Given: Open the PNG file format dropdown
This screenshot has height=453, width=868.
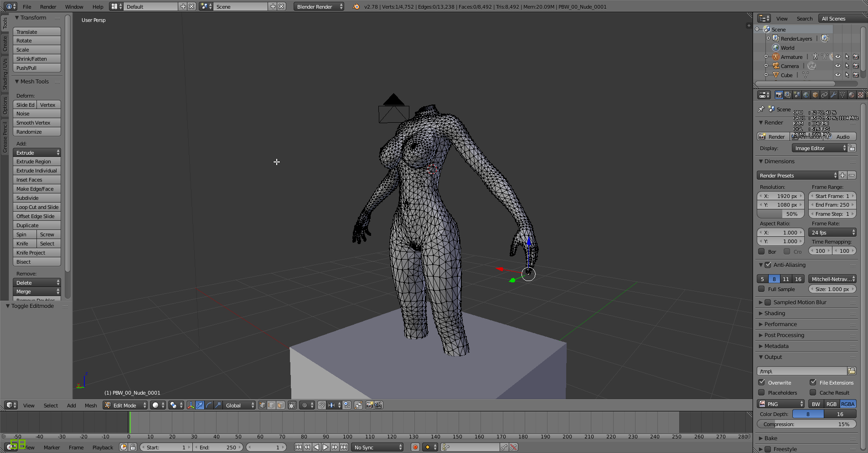Looking at the screenshot, I should (x=781, y=404).
